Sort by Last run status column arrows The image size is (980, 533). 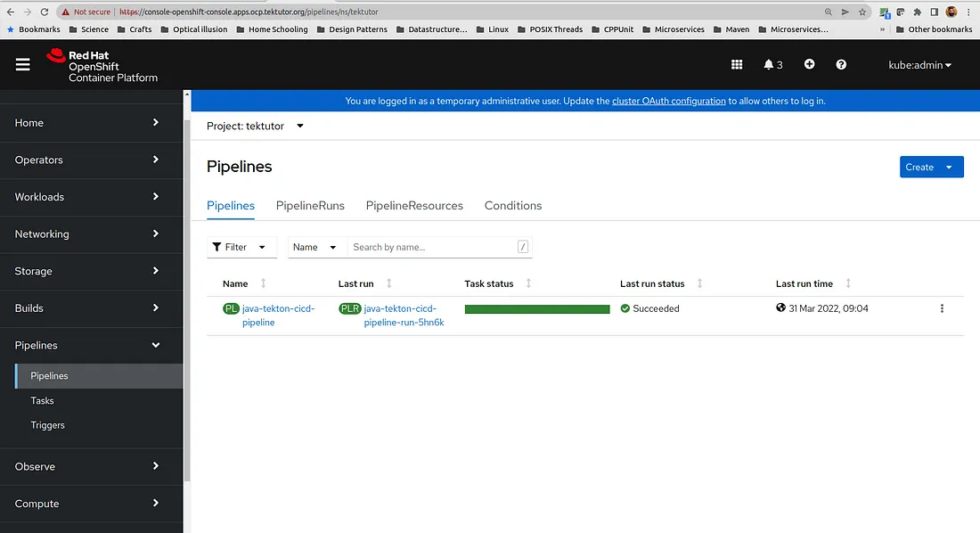(700, 283)
